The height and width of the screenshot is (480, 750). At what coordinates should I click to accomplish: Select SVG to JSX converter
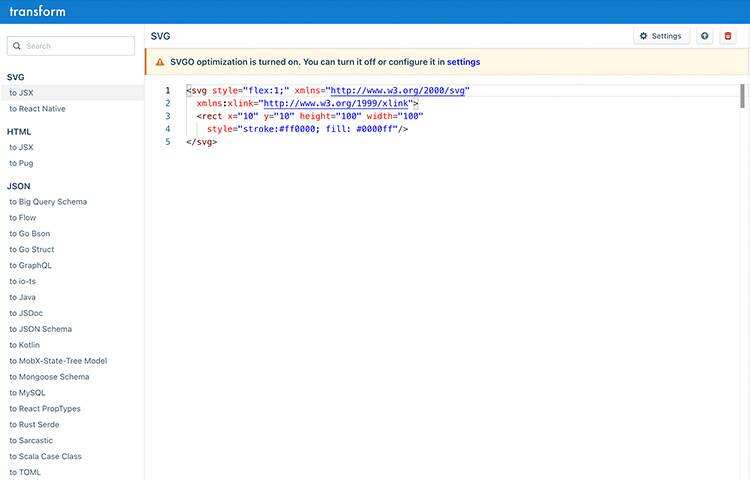[x=22, y=92]
